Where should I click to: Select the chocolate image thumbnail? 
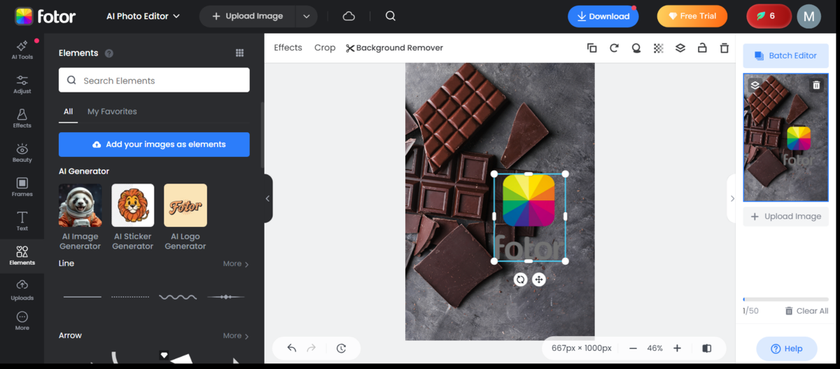pos(785,138)
